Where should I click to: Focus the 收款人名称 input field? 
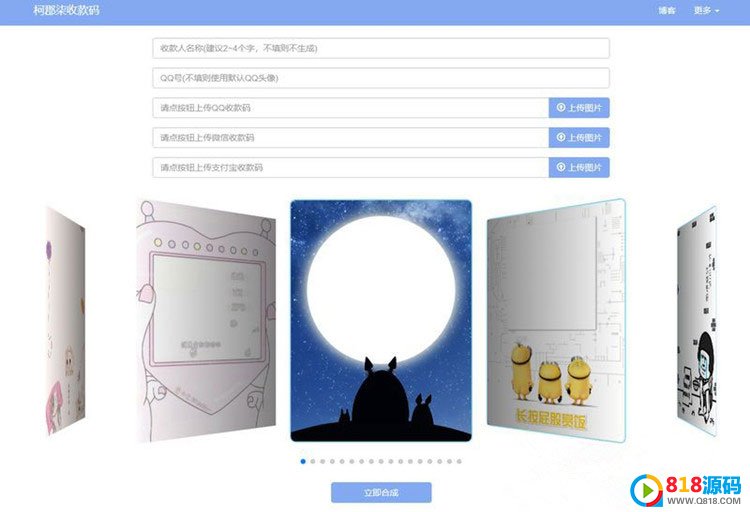click(381, 48)
